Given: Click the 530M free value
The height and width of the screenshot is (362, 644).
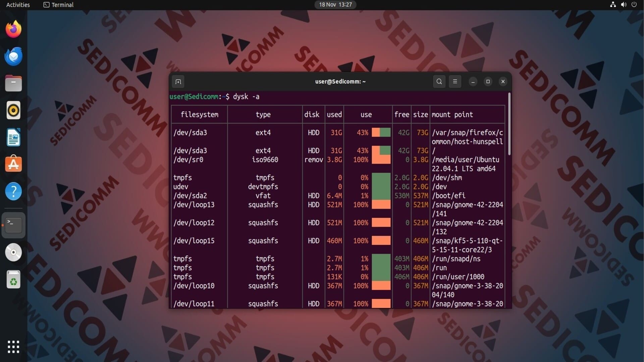Looking at the screenshot, I should pyautogui.click(x=401, y=196).
